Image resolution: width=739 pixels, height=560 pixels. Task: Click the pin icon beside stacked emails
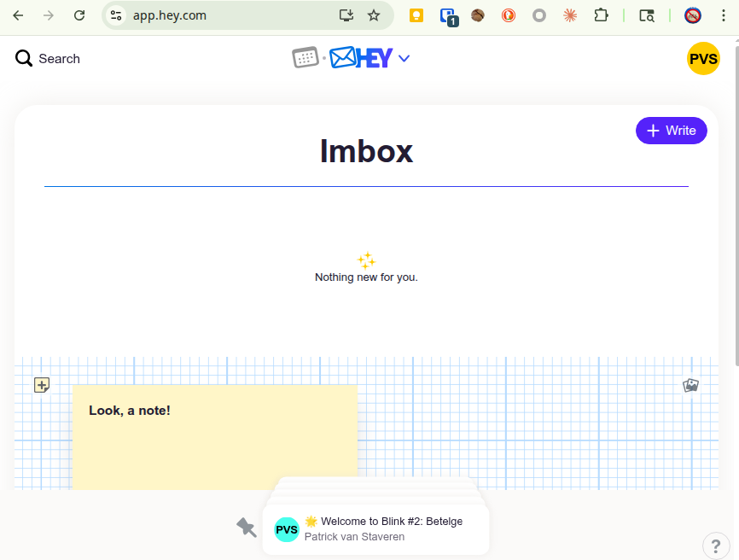pyautogui.click(x=247, y=528)
